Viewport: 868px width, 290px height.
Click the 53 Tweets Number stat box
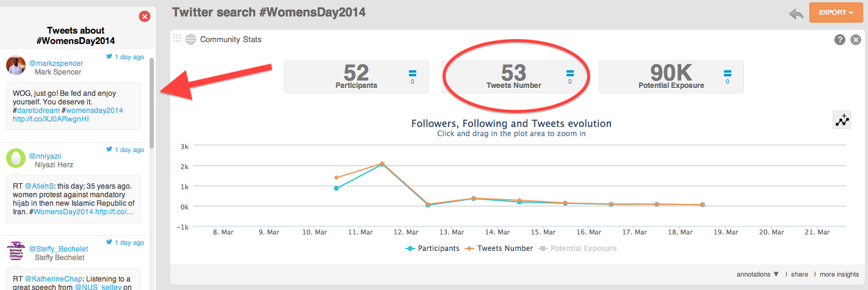514,77
